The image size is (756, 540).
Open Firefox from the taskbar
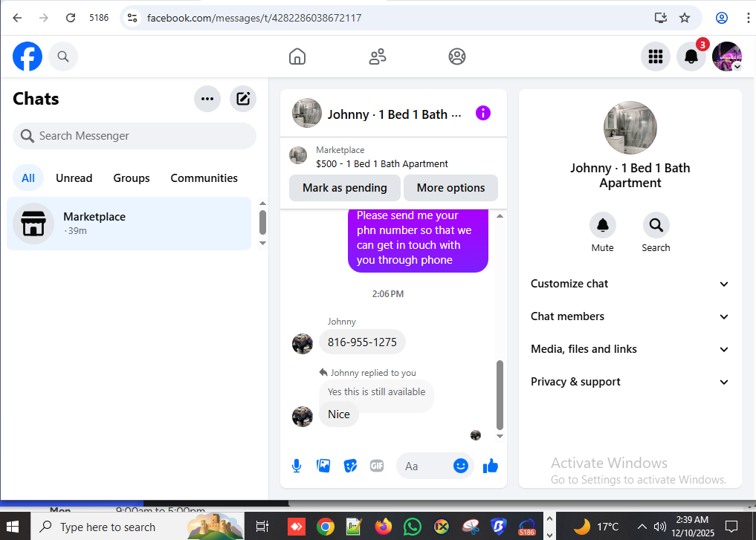(x=384, y=527)
